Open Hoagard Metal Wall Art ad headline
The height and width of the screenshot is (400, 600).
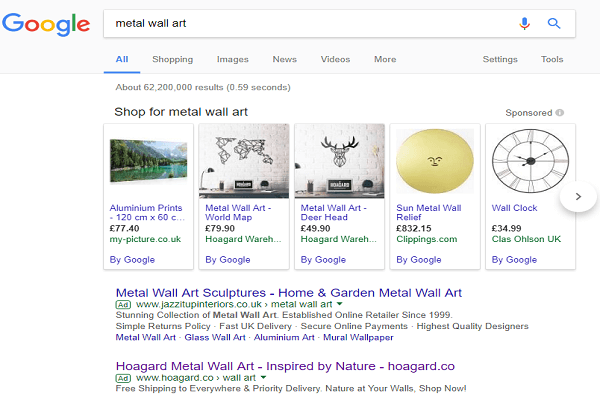pos(285,366)
